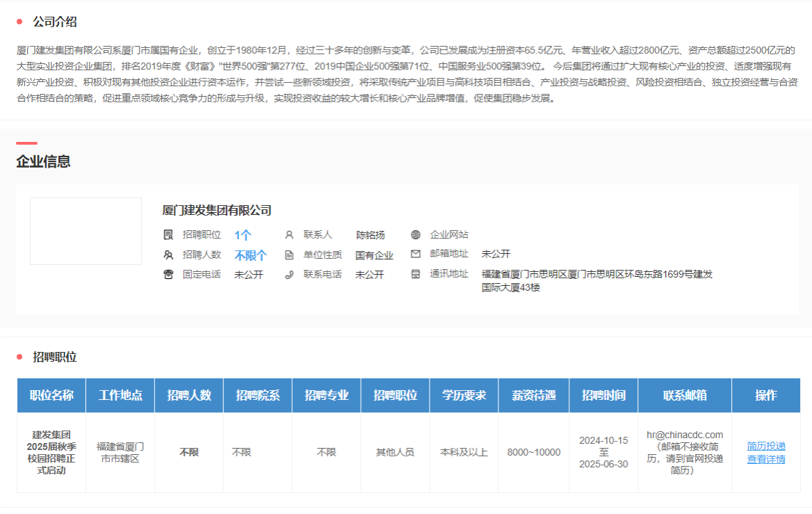Click the 联系邮箱 column header
The image size is (812, 514).
tap(685, 395)
